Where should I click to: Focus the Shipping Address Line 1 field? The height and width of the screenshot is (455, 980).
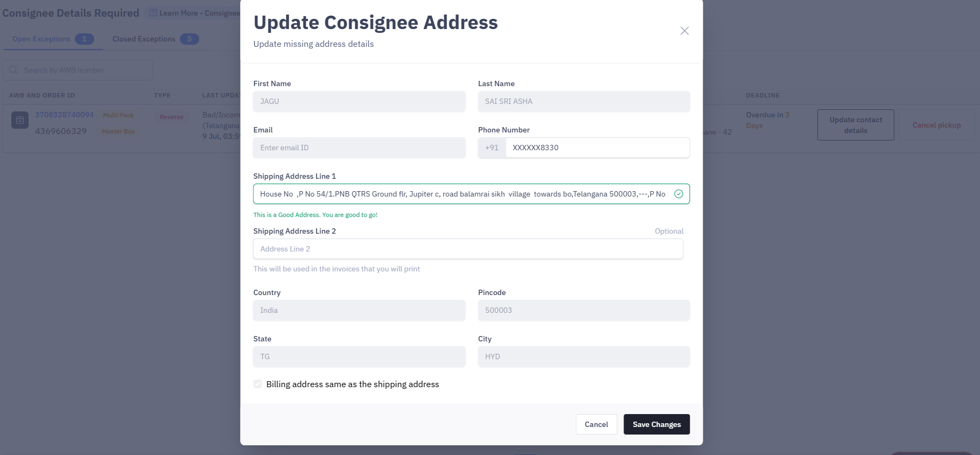[463, 194]
